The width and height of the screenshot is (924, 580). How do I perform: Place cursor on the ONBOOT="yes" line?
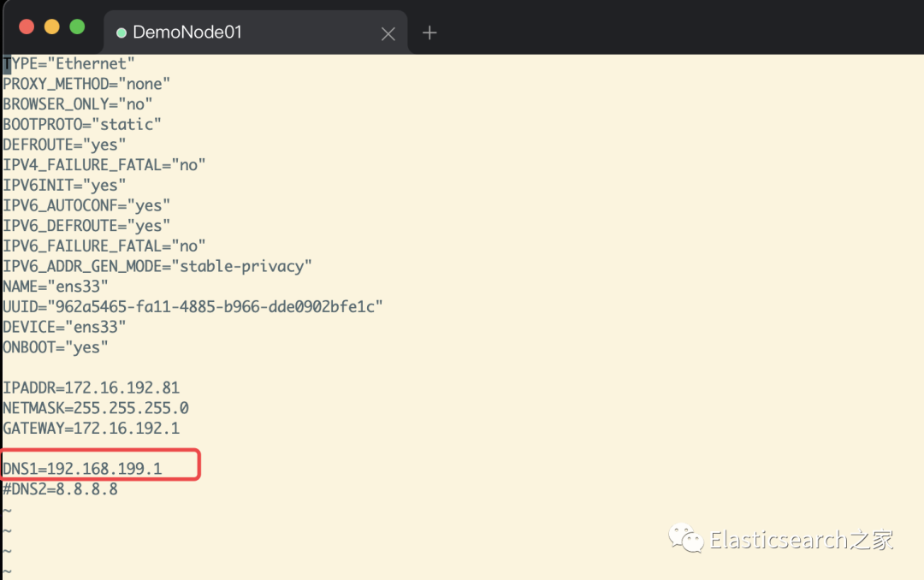point(56,347)
